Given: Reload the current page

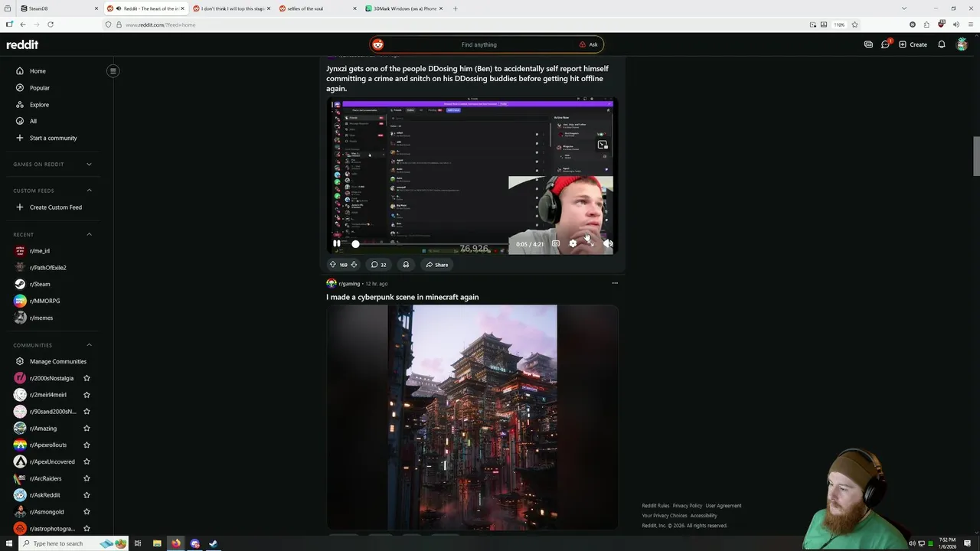Looking at the screenshot, I should 51,24.
